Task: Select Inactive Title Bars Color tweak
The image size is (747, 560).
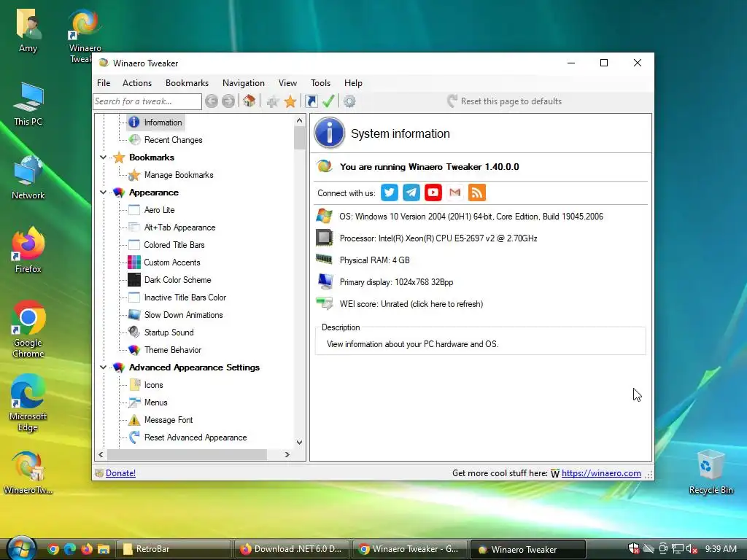Action: point(185,297)
